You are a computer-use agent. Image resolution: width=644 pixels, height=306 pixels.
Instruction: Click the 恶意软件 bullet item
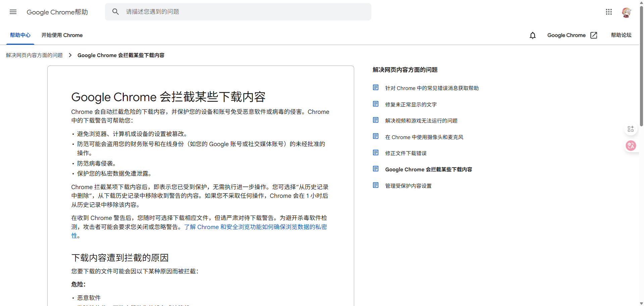pos(89,298)
